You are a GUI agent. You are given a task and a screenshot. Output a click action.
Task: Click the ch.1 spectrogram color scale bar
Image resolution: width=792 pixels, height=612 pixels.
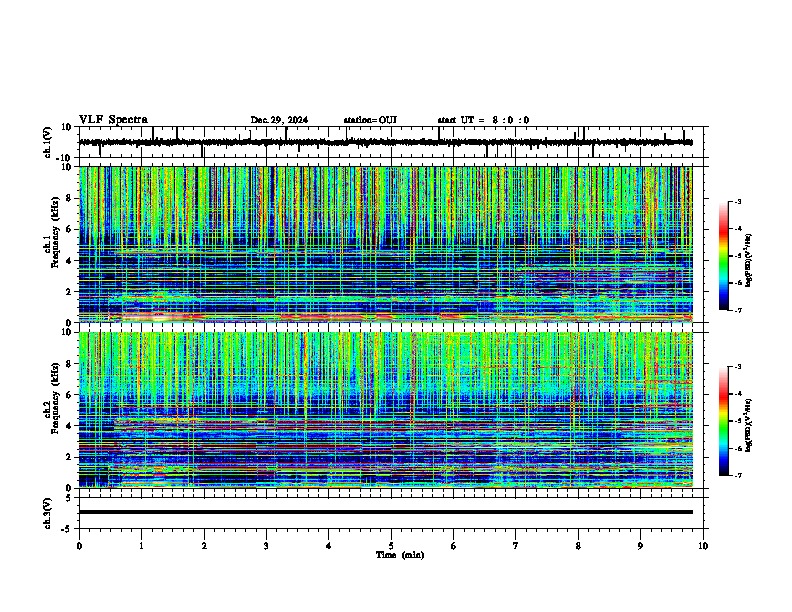[x=723, y=256]
